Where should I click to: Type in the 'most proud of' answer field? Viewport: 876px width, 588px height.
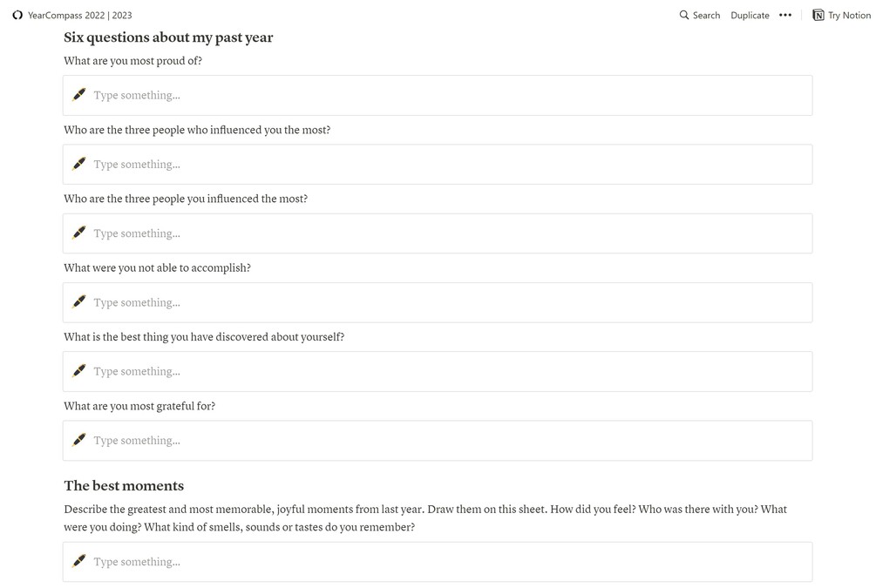click(436, 95)
